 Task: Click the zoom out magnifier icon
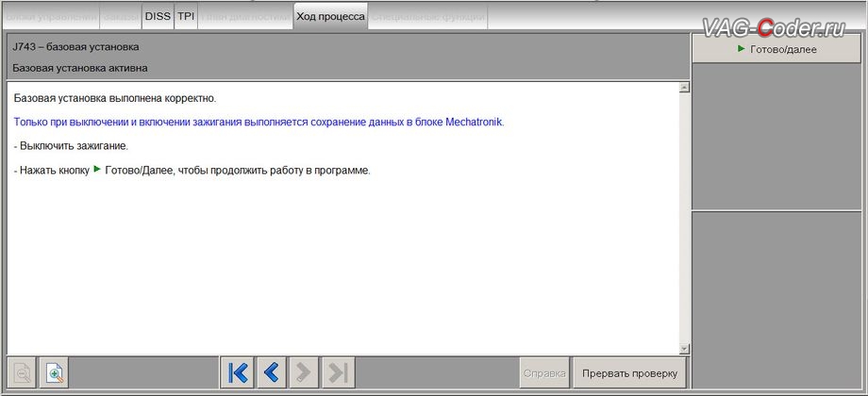(x=23, y=372)
